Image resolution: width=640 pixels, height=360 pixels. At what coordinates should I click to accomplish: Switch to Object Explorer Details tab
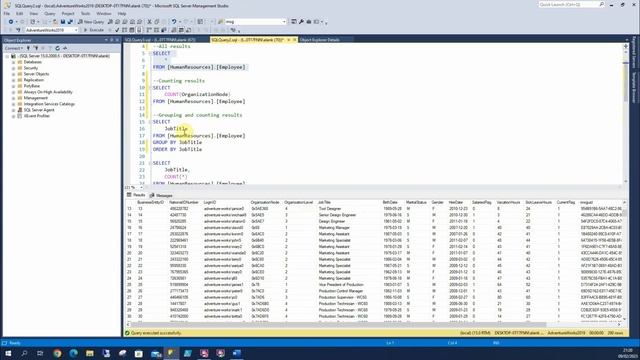tap(320, 40)
